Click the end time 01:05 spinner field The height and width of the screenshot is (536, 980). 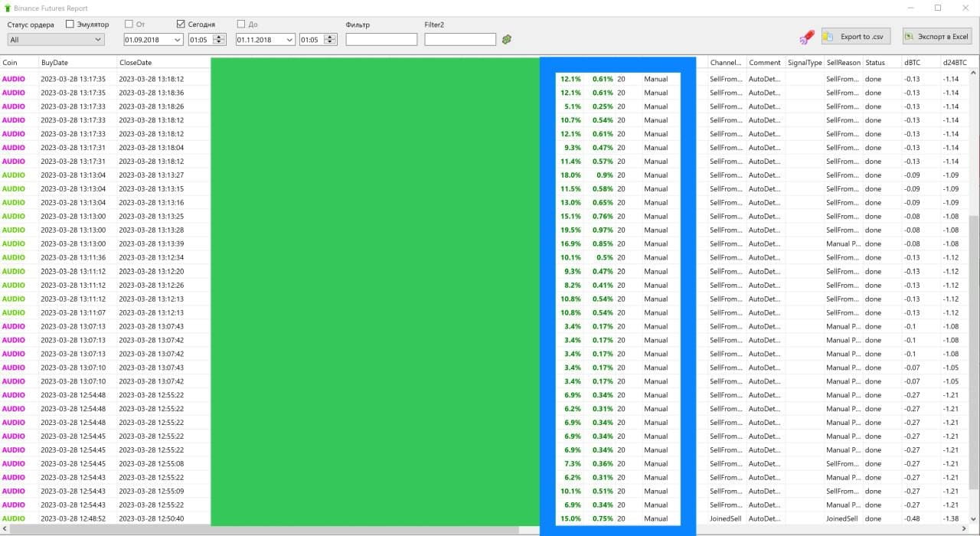pyautogui.click(x=318, y=40)
